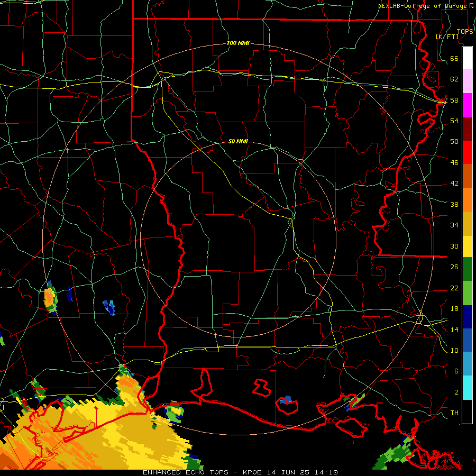Click the bright yellow swatch in the legend
The image size is (476, 476).
click(x=467, y=246)
